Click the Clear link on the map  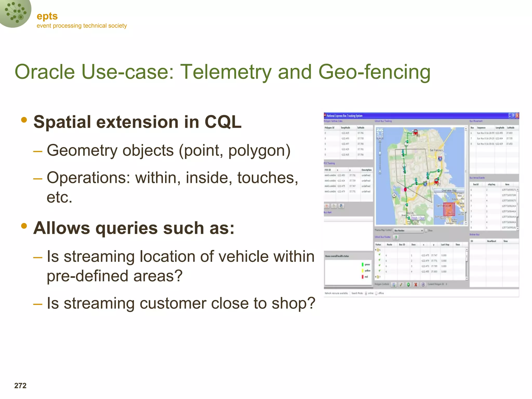point(422,218)
